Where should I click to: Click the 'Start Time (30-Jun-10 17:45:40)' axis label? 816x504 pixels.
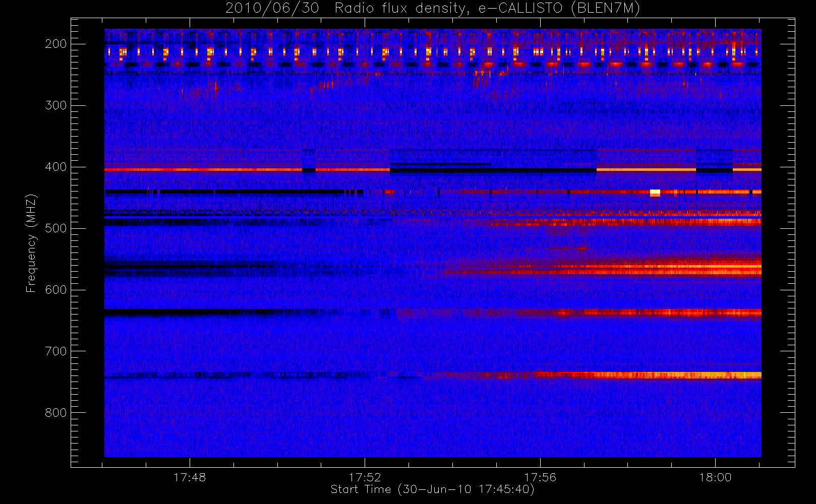(x=432, y=489)
